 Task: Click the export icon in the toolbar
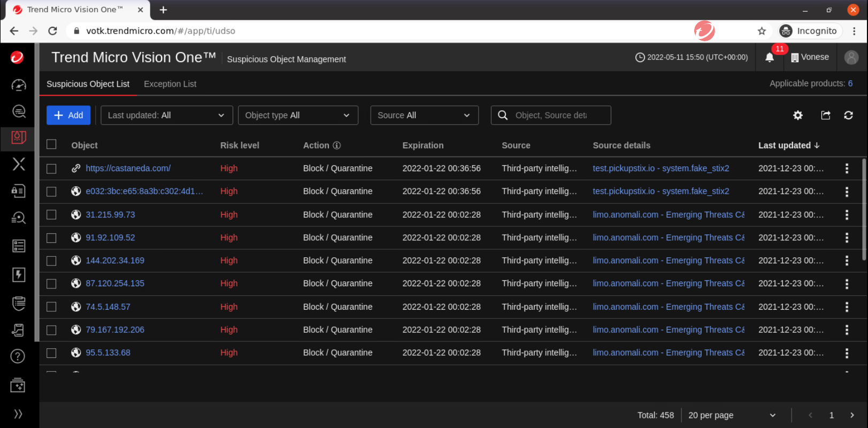[x=825, y=115]
